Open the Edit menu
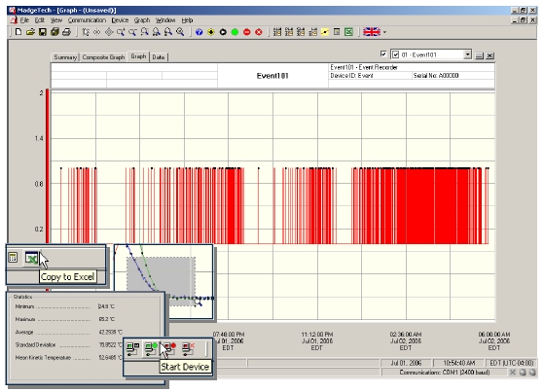This screenshot has height=392, width=544. [x=40, y=20]
